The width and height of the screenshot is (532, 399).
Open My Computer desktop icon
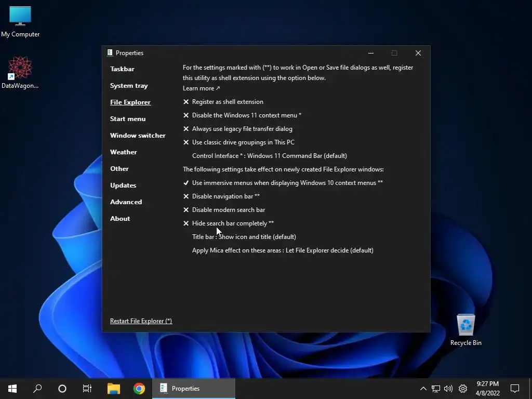click(20, 22)
